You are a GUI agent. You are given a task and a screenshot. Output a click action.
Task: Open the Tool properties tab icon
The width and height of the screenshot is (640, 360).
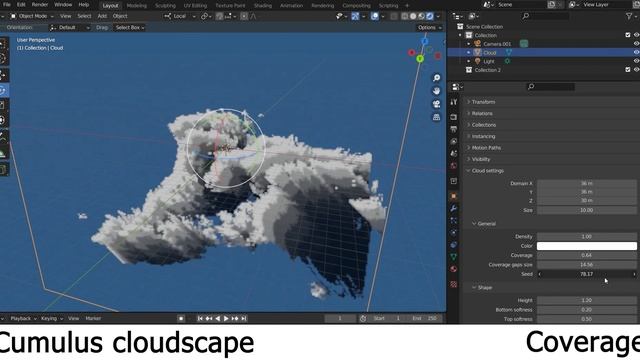click(453, 102)
